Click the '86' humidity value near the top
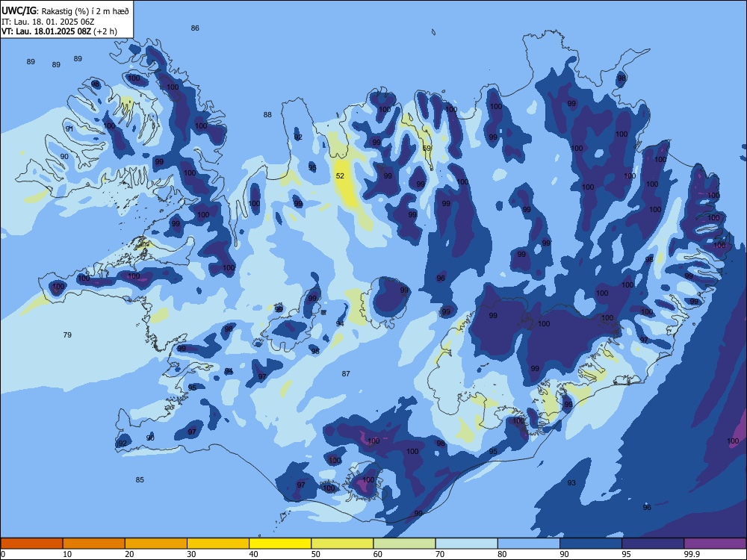Screen dimensions: 747x560 (x=195, y=28)
